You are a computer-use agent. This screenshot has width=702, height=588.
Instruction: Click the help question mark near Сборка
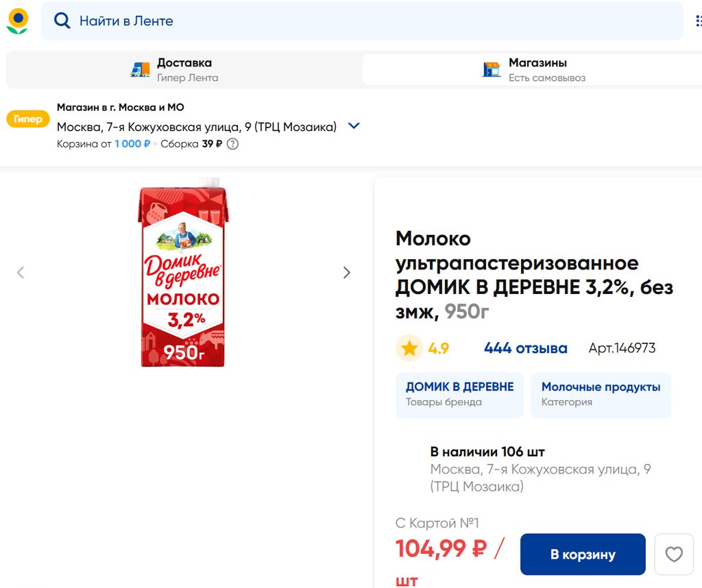point(232,144)
